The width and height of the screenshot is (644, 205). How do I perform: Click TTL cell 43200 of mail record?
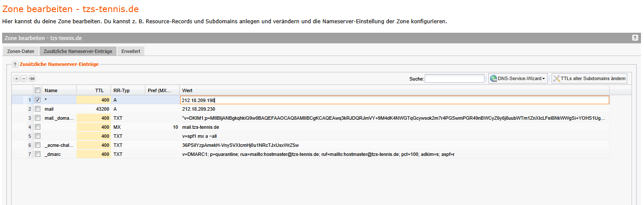tap(94, 109)
